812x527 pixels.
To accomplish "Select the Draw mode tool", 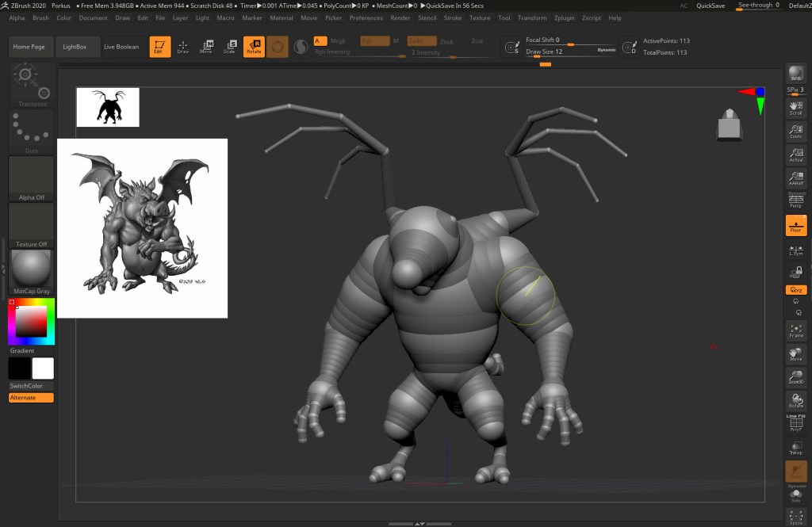I will [x=183, y=47].
